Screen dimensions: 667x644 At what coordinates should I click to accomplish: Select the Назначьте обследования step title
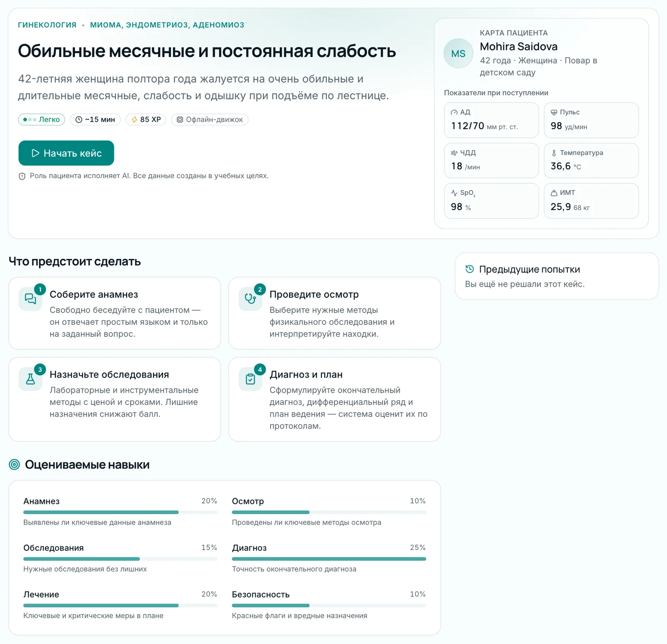point(109,374)
